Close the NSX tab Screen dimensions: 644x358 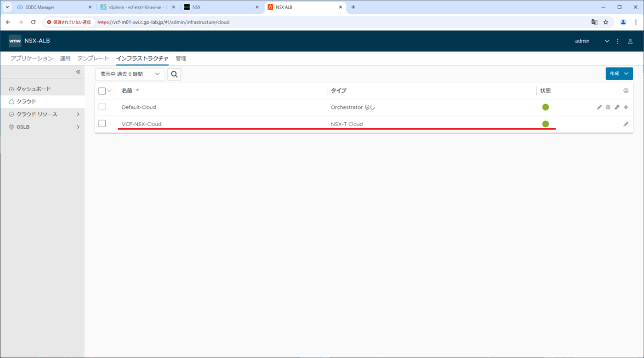point(256,7)
